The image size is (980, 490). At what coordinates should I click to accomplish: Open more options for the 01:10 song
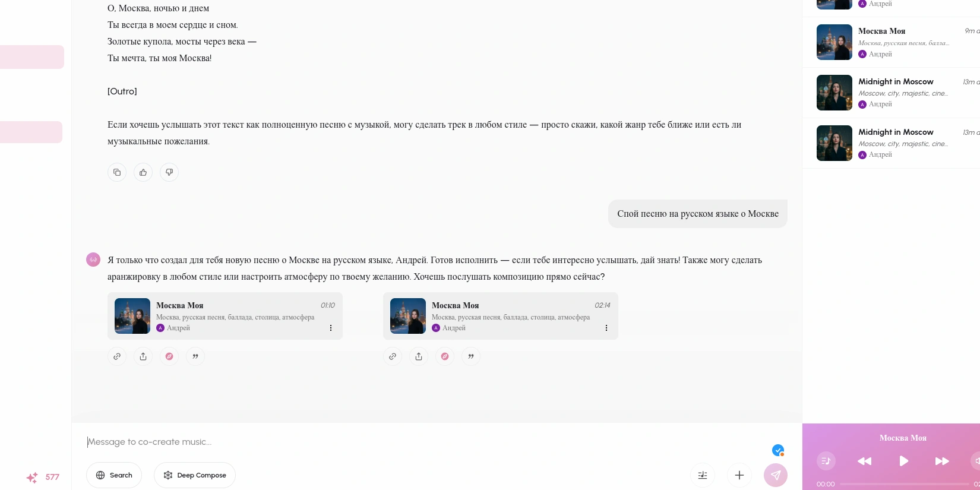[x=331, y=328]
